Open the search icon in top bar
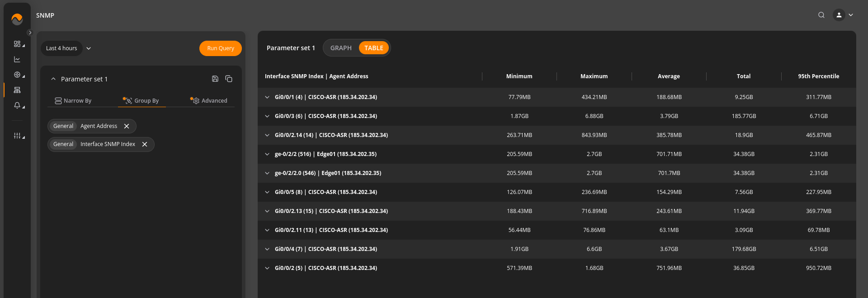This screenshot has height=298, width=868. [821, 15]
